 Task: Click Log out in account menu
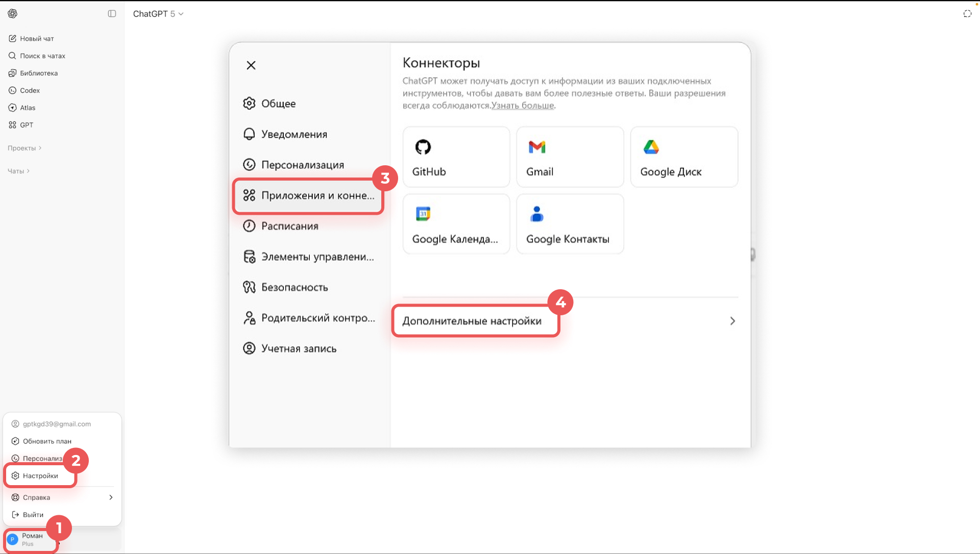(x=33, y=515)
